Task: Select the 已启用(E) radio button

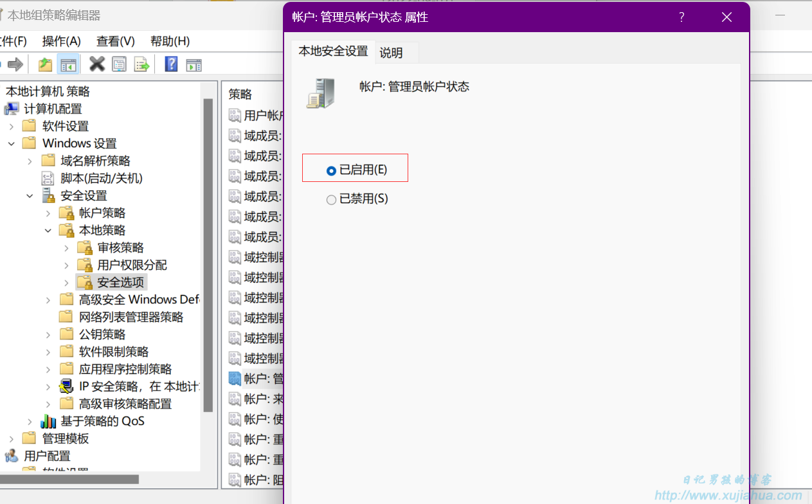Action: (x=331, y=171)
